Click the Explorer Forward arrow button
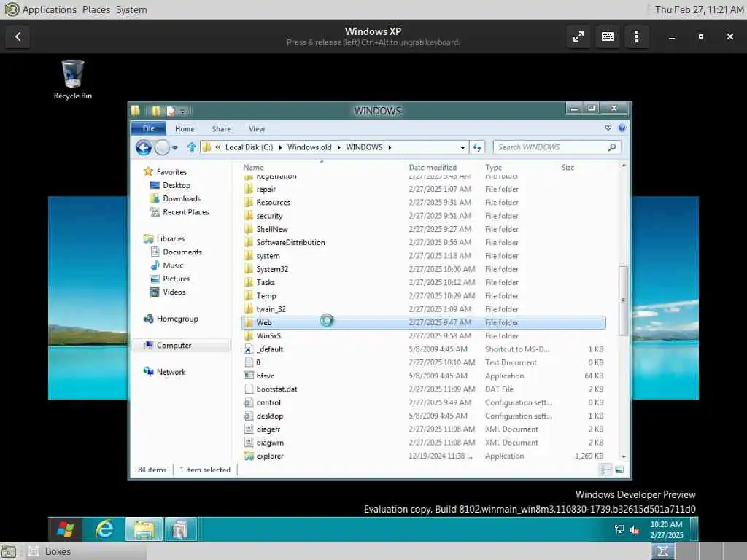The width and height of the screenshot is (747, 560). (162, 147)
